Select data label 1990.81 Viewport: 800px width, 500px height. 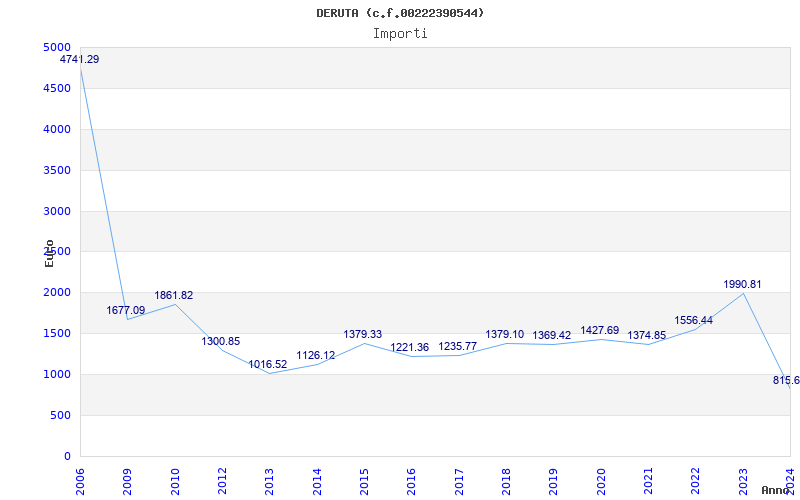(x=742, y=284)
